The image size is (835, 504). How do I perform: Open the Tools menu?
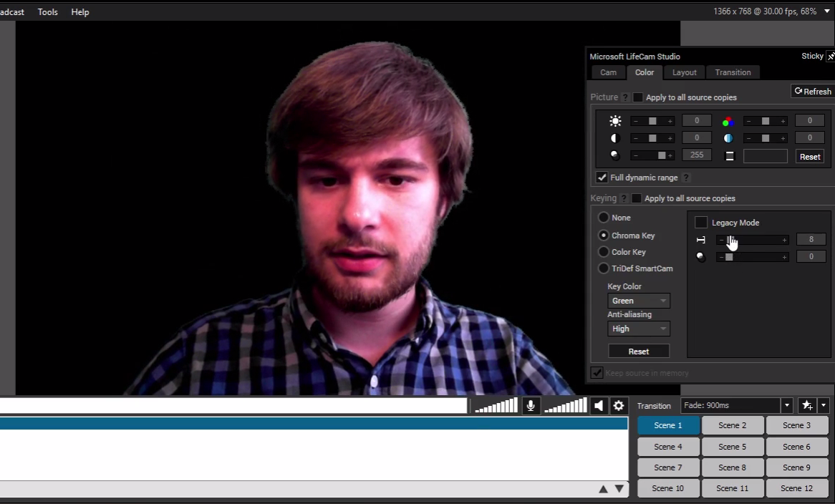(x=47, y=11)
